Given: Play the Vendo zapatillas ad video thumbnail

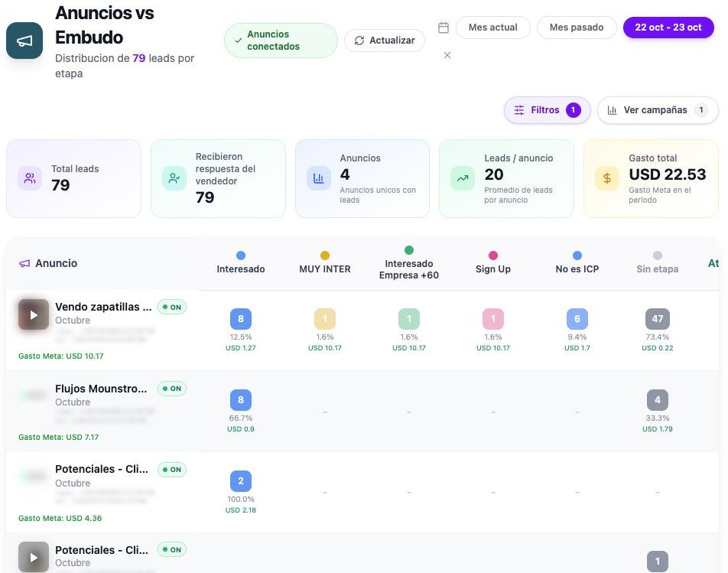Looking at the screenshot, I should click(34, 315).
